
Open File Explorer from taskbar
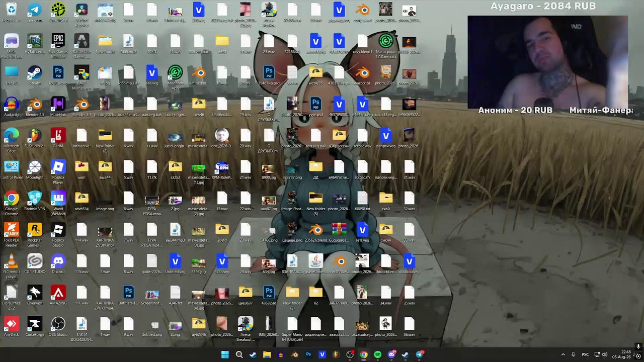tap(267, 354)
